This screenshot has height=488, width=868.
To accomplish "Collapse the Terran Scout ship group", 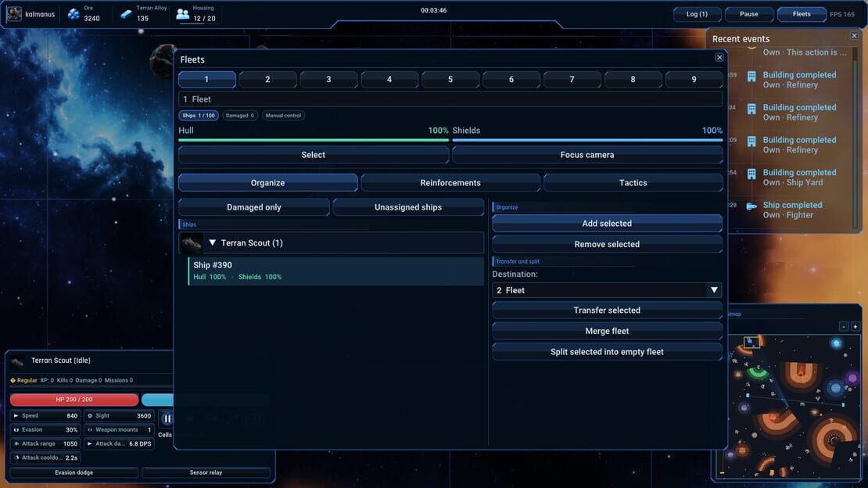I will 213,242.
